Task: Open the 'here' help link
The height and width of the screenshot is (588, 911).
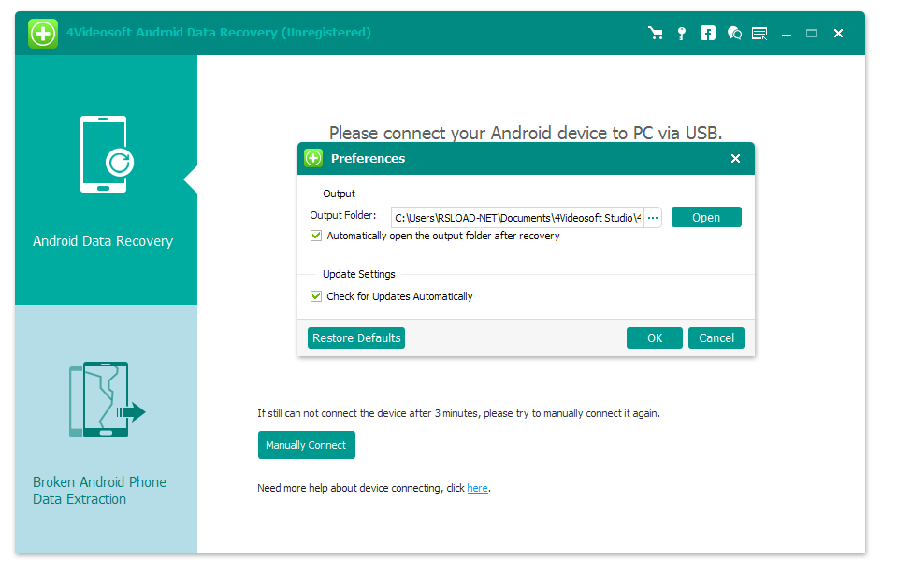Action: [478, 488]
